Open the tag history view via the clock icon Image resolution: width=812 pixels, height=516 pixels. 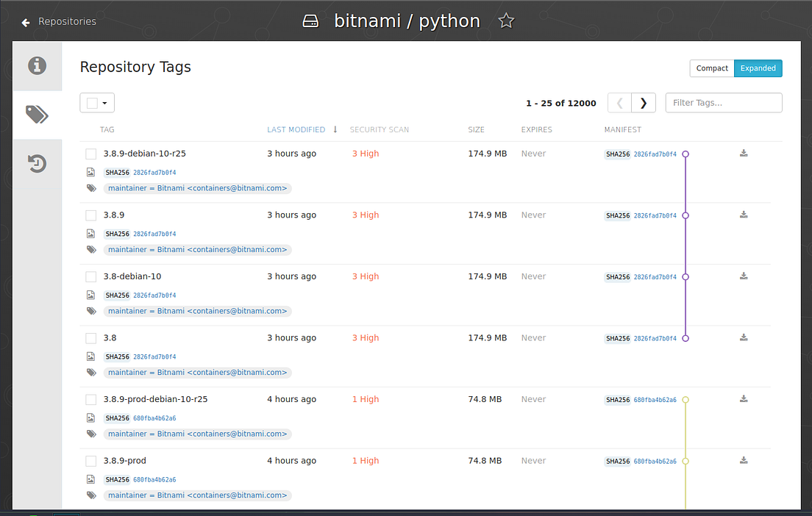37,163
